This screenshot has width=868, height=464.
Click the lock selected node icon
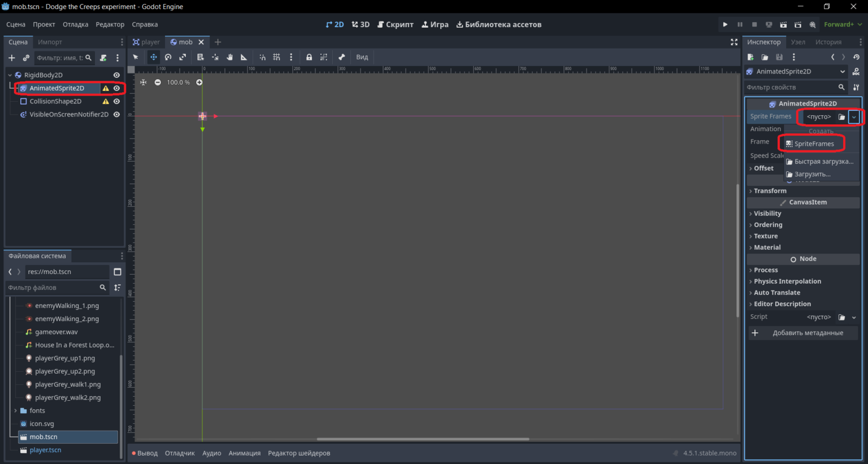(309, 57)
